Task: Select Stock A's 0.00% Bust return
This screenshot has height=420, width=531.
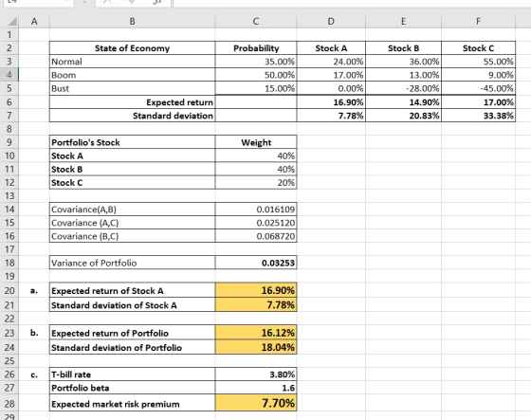Action: click(x=331, y=88)
